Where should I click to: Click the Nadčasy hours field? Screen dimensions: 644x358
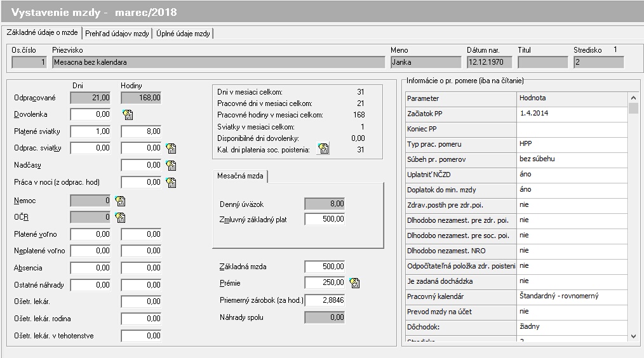141,165
